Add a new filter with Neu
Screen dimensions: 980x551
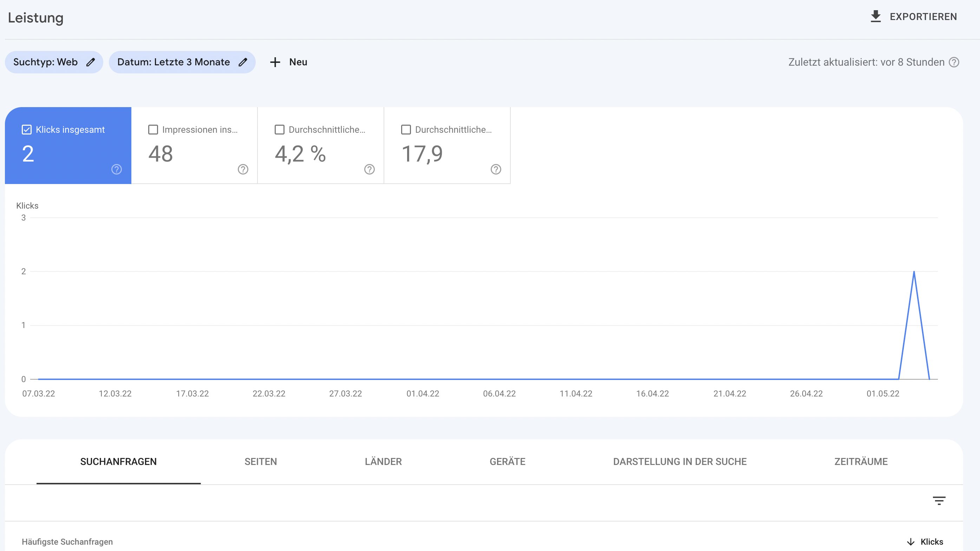point(288,62)
